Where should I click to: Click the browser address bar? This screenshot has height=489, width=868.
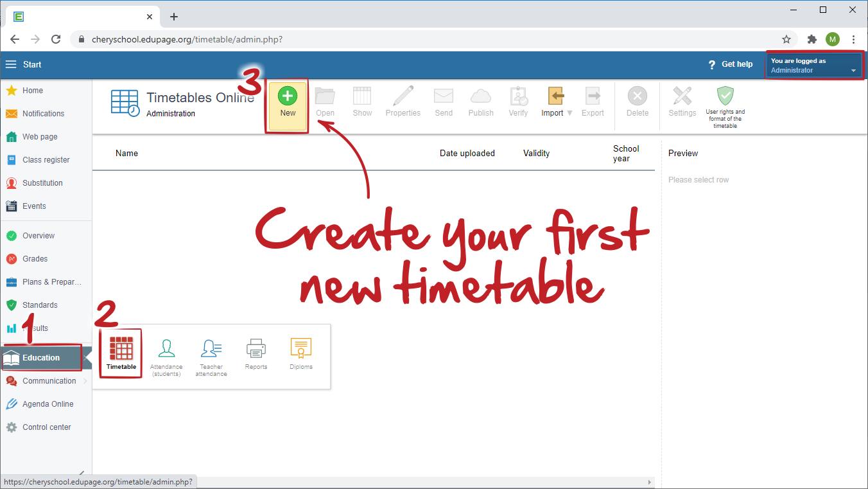[424, 39]
